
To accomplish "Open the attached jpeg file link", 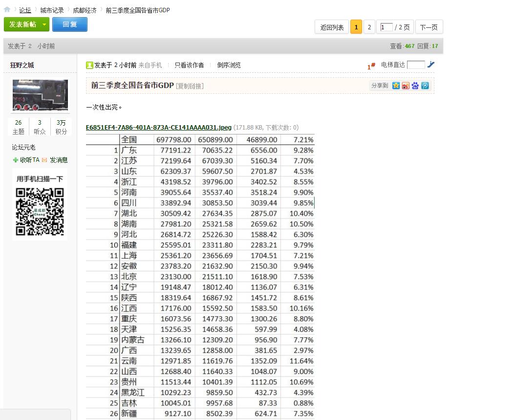I will tap(159, 128).
